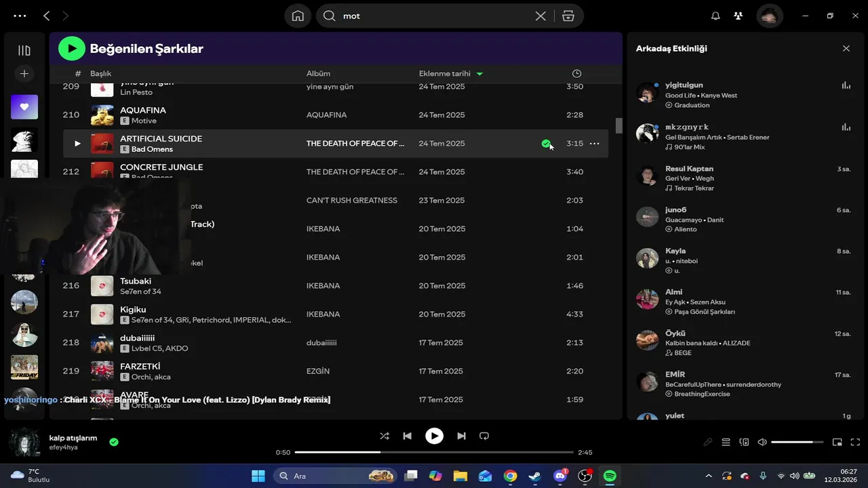Select the dubaiiiiii track title
The width and height of the screenshot is (868, 488).
point(138,338)
